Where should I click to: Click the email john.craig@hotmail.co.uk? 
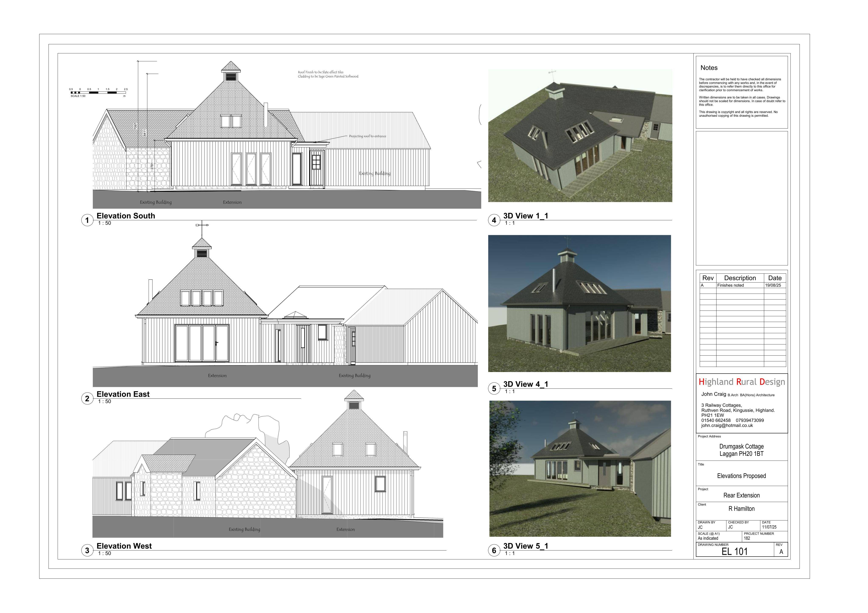tap(727, 426)
